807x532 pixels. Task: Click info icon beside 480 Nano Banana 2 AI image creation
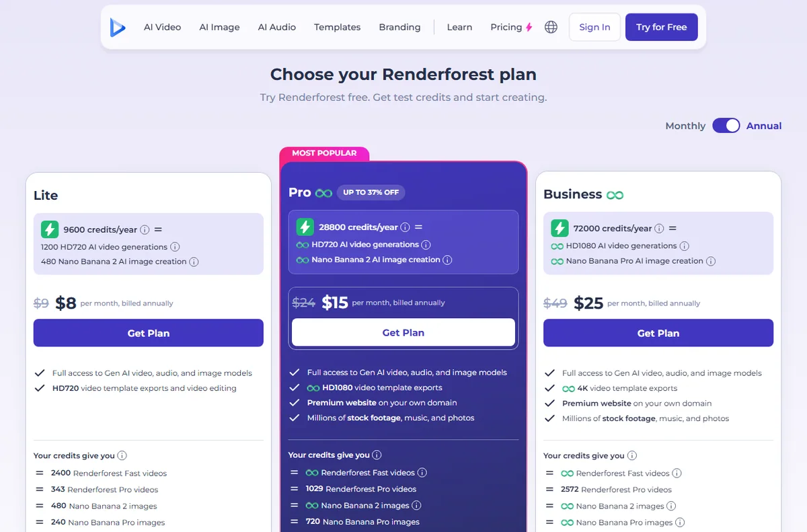tap(194, 262)
